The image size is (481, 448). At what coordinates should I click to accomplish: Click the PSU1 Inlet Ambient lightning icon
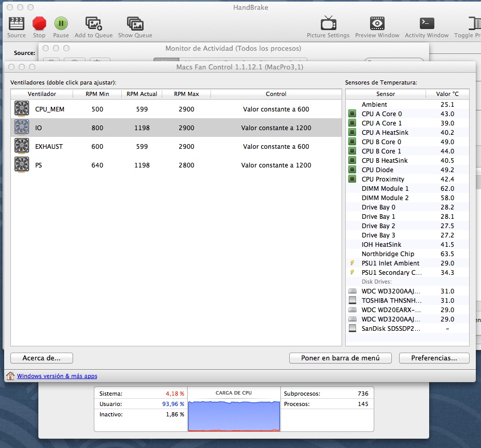(352, 263)
